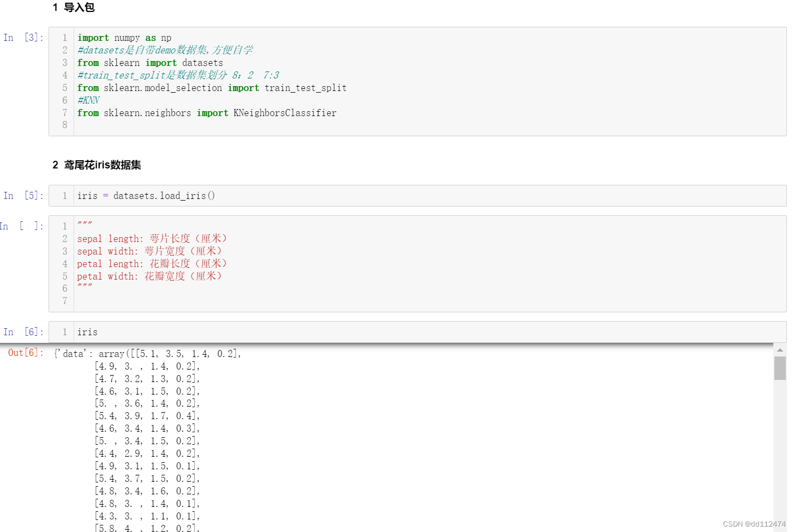This screenshot has width=794, height=532.
Task: Click the 'sepal width: 萼片宽度' line
Action: tap(150, 251)
